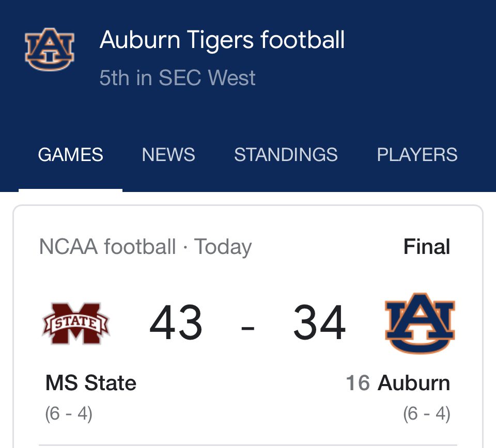Image resolution: width=496 pixels, height=448 pixels.
Task: Open the STANDINGS tab
Action: pyautogui.click(x=286, y=155)
